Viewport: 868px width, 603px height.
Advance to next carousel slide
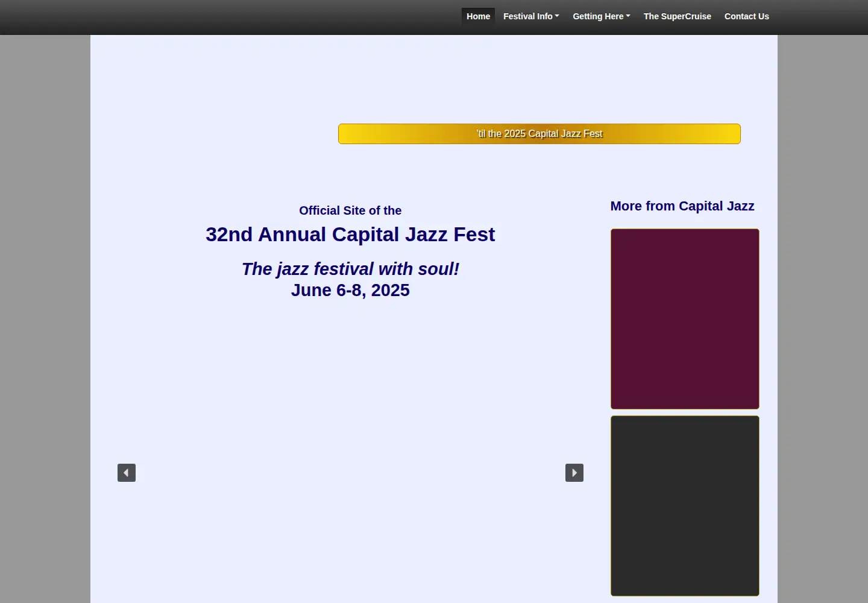click(574, 473)
